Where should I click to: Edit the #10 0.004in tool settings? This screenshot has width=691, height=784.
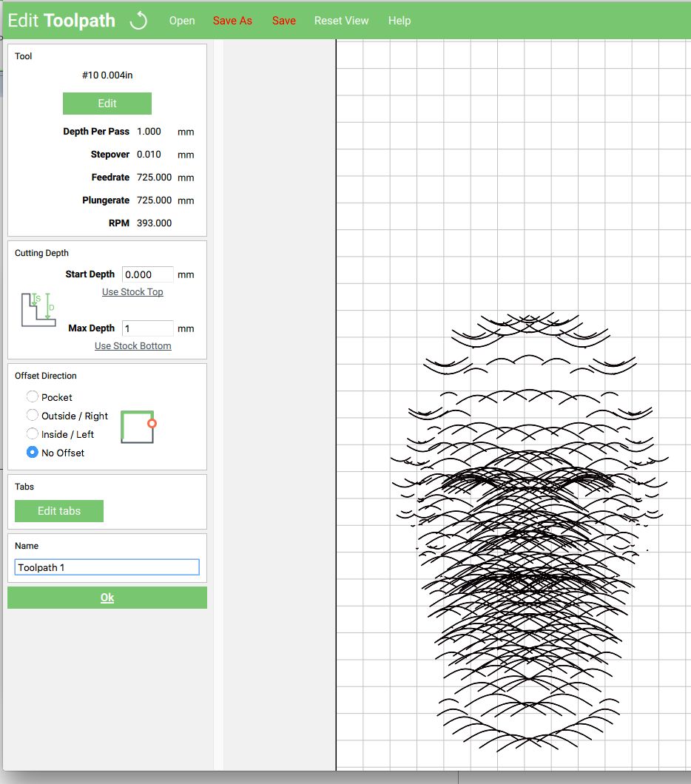(107, 103)
